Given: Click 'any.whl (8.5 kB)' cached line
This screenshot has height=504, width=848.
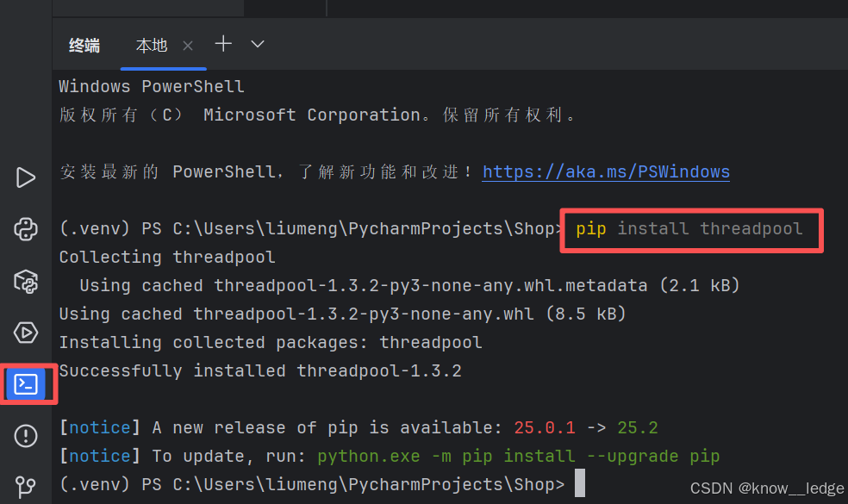Looking at the screenshot, I should pos(342,314).
